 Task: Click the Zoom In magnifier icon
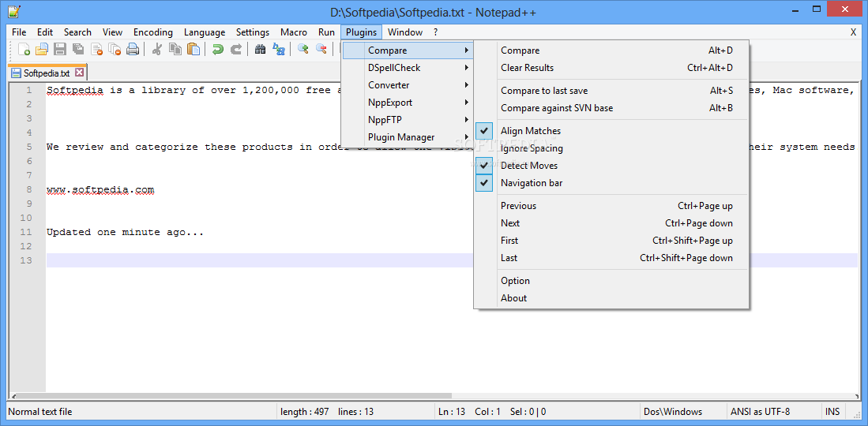pyautogui.click(x=302, y=49)
